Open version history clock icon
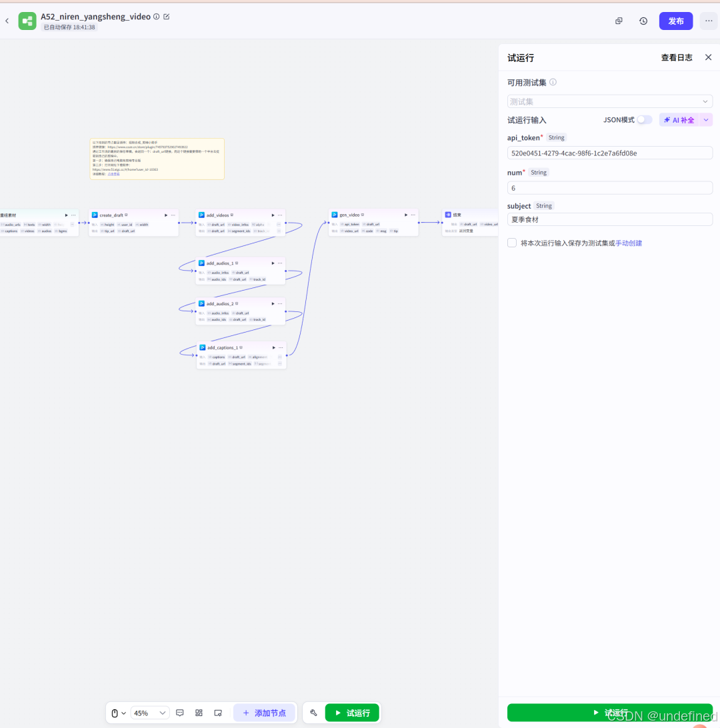The image size is (720, 728). click(x=643, y=21)
